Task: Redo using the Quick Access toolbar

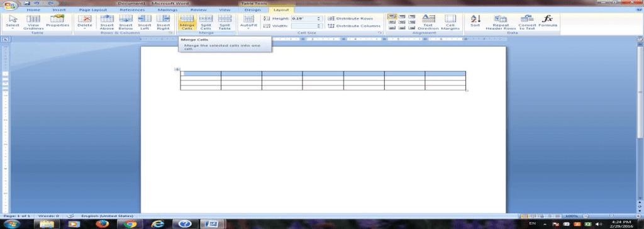Action: coord(50,3)
